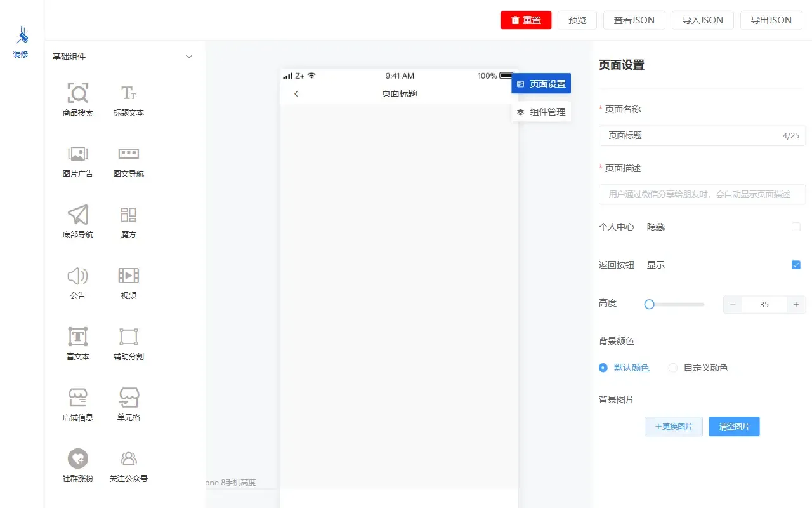Open the 预览 preview button
This screenshot has width=812, height=508.
tap(577, 20)
